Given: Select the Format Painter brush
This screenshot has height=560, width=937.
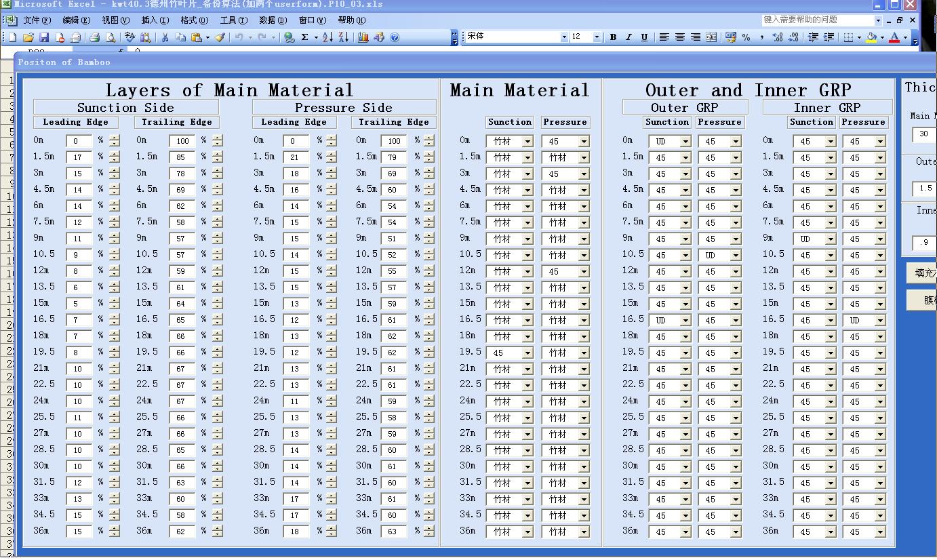Looking at the screenshot, I should (220, 37).
